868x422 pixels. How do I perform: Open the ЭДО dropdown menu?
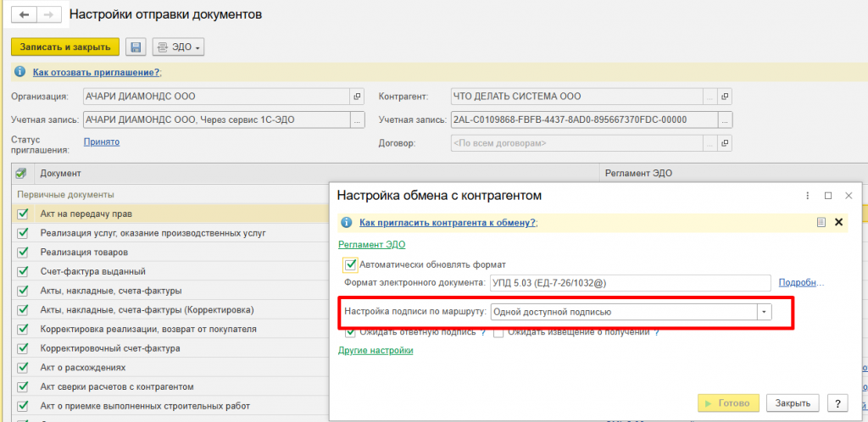pyautogui.click(x=178, y=47)
